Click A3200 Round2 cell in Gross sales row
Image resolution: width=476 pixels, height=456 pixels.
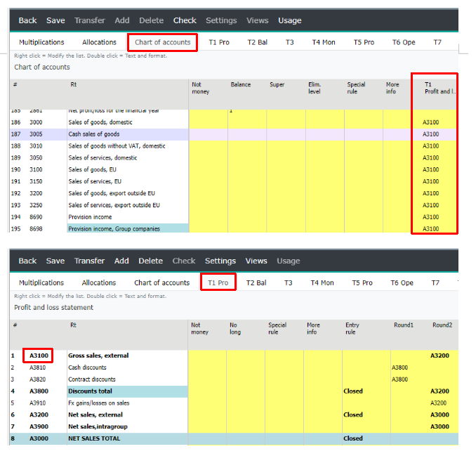[x=439, y=356]
